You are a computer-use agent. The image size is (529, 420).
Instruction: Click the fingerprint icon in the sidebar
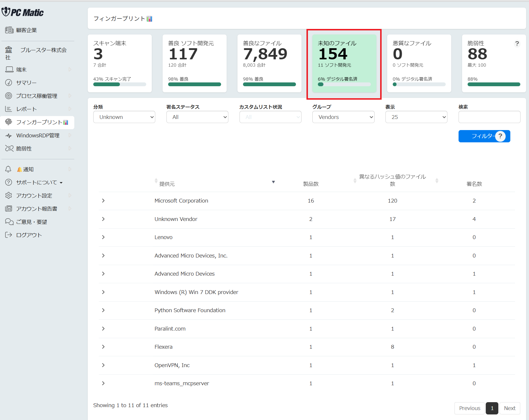pyautogui.click(x=9, y=122)
